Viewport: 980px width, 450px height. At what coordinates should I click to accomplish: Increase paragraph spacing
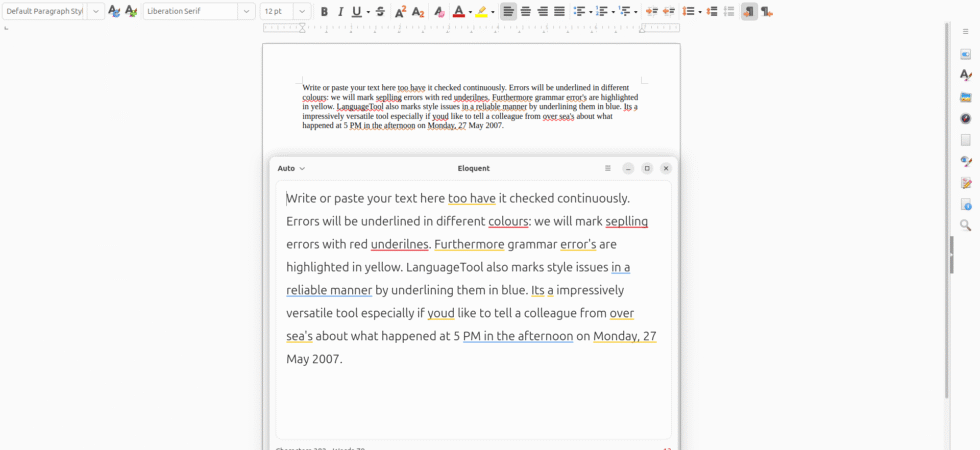tap(711, 11)
